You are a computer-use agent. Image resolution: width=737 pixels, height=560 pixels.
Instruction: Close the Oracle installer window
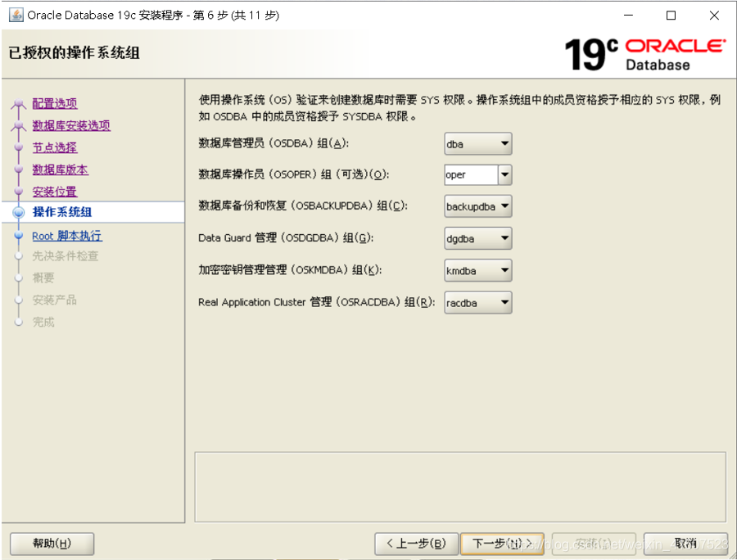tap(714, 15)
